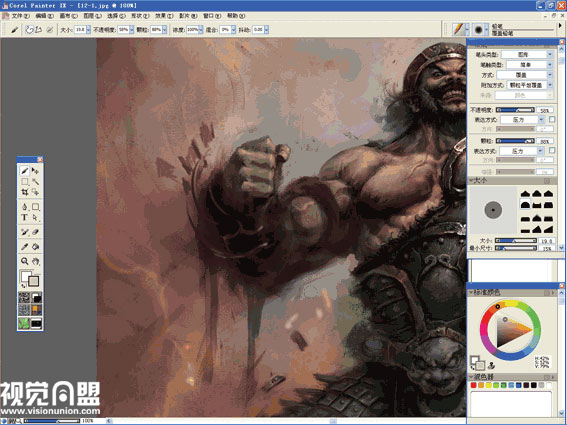This screenshot has width=567, height=425.
Task: Select the red swatch in color set
Action: (x=473, y=386)
